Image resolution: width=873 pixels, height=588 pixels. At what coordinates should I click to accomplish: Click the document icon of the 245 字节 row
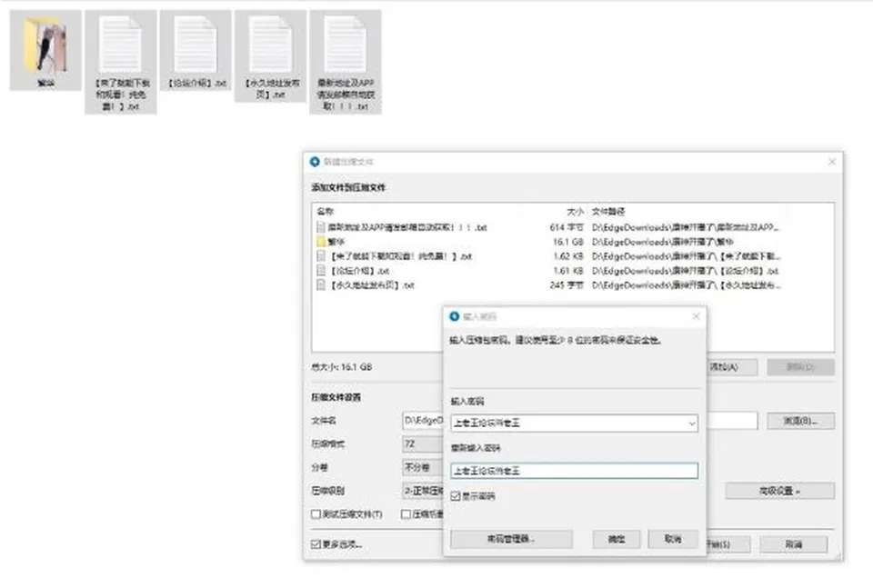click(321, 284)
